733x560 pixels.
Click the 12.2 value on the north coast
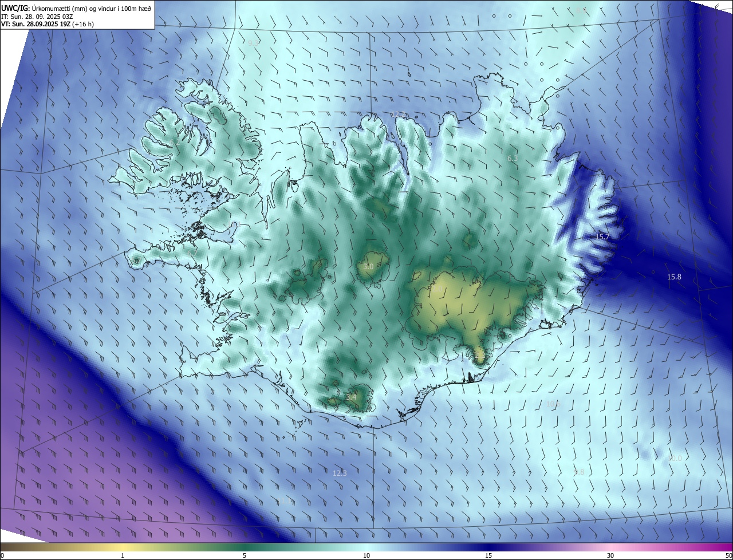tap(399, 114)
